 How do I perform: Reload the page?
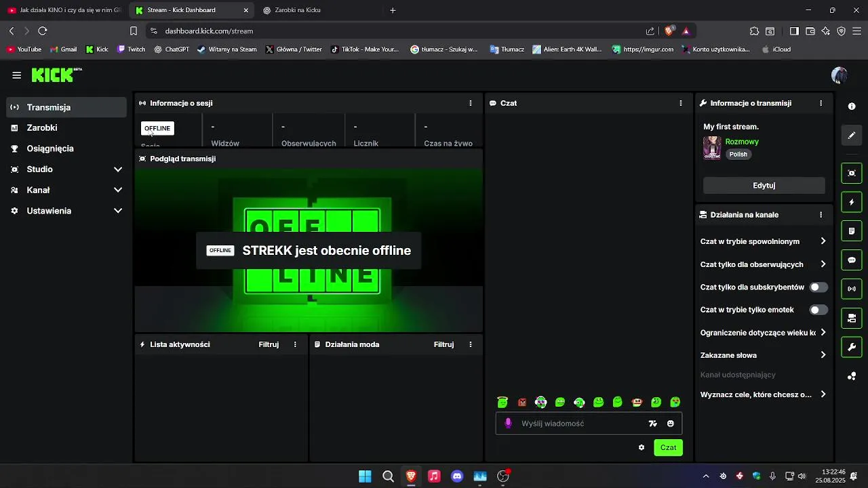click(x=43, y=31)
